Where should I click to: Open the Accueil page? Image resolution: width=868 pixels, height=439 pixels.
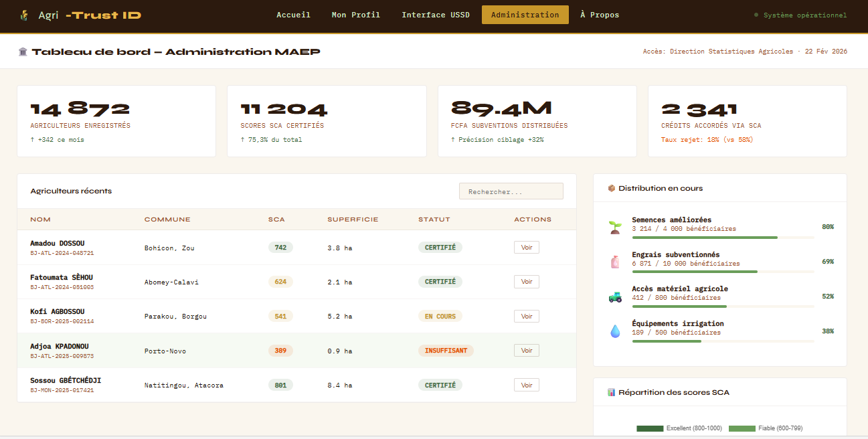[293, 15]
